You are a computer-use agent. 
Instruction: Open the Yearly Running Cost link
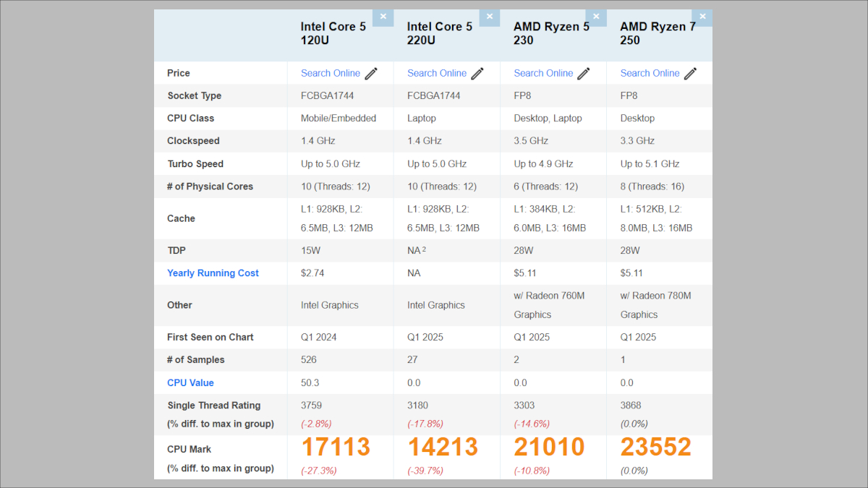[213, 273]
